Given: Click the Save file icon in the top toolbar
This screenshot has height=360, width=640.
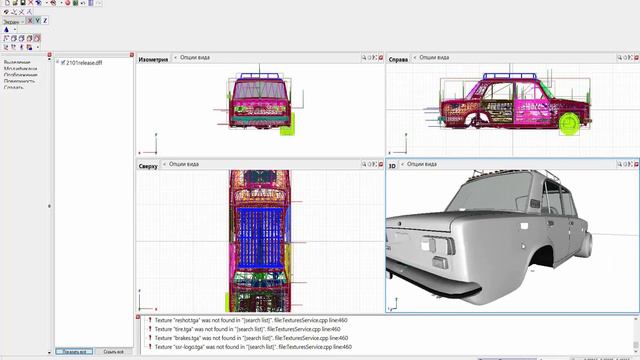Looking at the screenshot, I should coord(23,2).
